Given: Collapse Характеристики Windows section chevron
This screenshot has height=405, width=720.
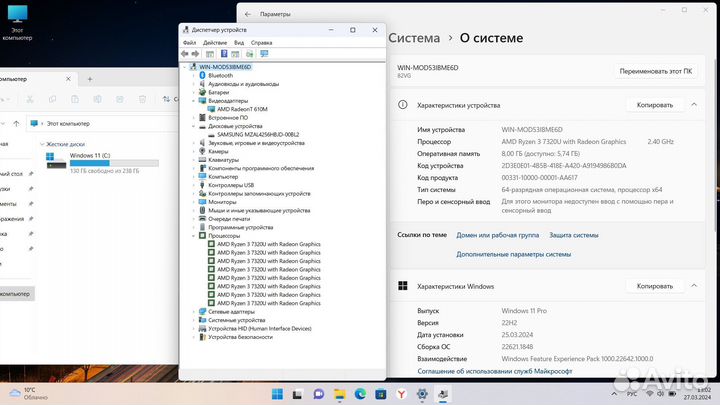Looking at the screenshot, I should click(x=694, y=286).
